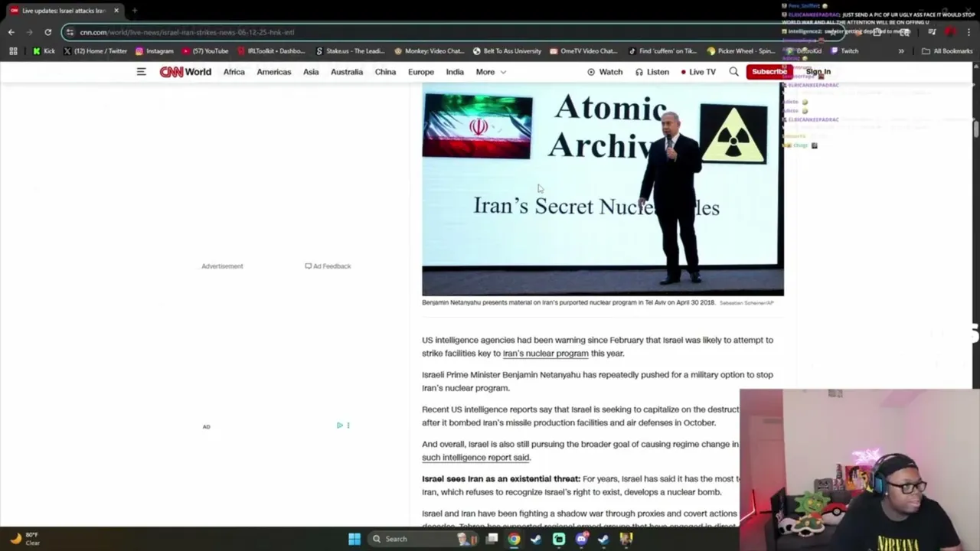Open a new browser tab

coord(134,11)
